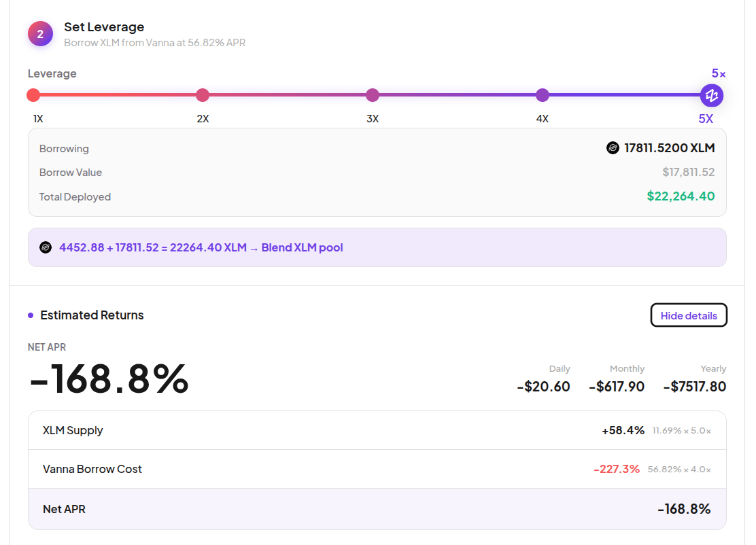Click the XLM coin icon beside Borrowing amount
Screen dimensions: 756x545
point(613,148)
